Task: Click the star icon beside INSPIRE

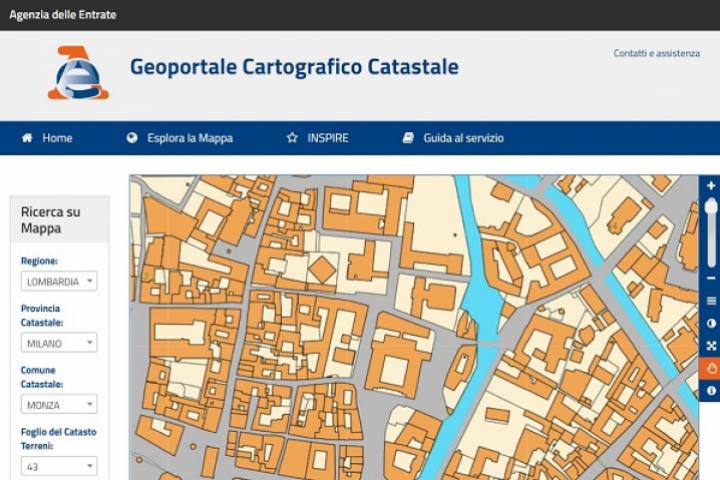Action: (292, 138)
